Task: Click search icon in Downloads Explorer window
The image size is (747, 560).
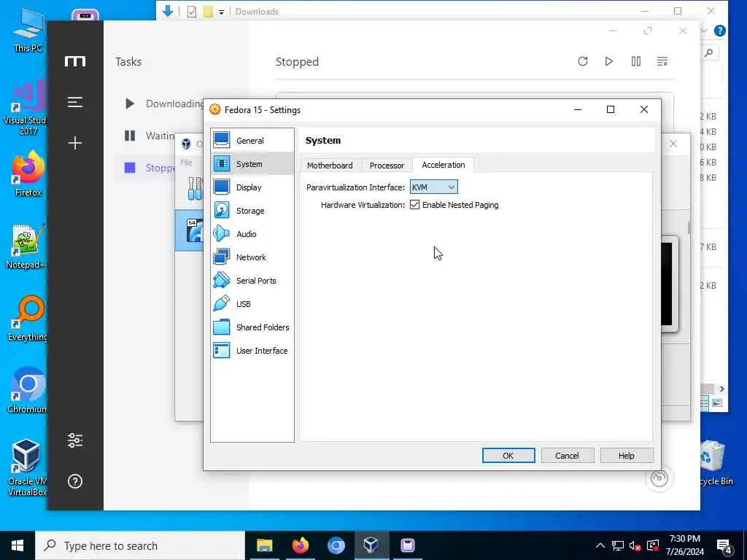Action: 709,52
